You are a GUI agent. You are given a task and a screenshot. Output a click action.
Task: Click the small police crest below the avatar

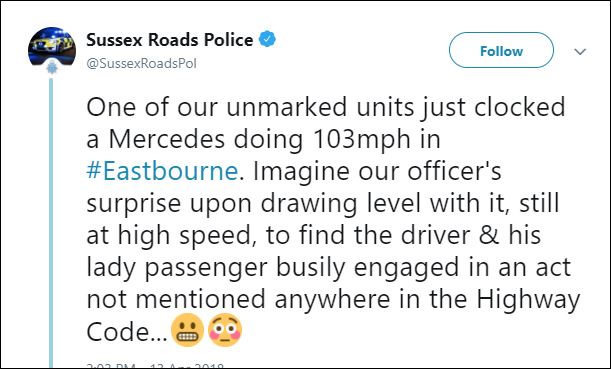52,68
